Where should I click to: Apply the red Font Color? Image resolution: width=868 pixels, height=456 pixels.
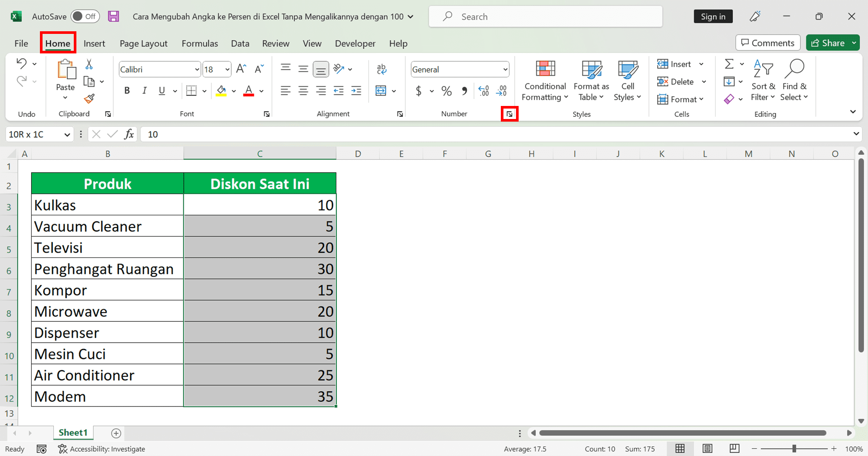[249, 91]
